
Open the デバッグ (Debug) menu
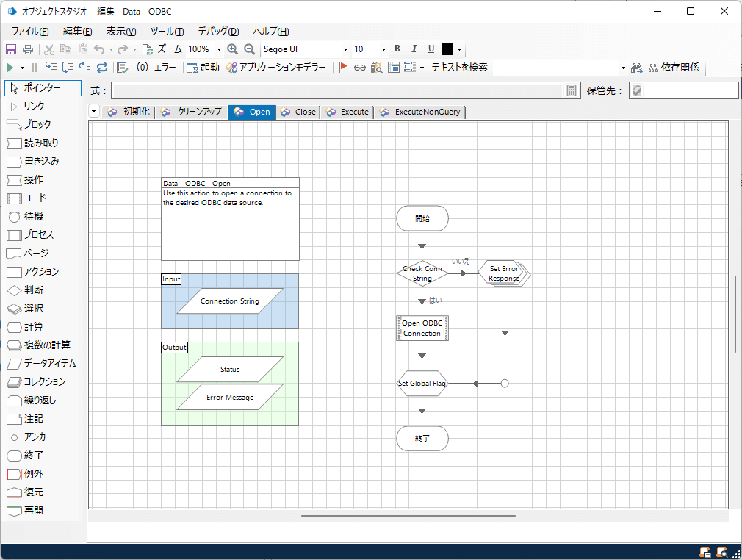point(218,31)
